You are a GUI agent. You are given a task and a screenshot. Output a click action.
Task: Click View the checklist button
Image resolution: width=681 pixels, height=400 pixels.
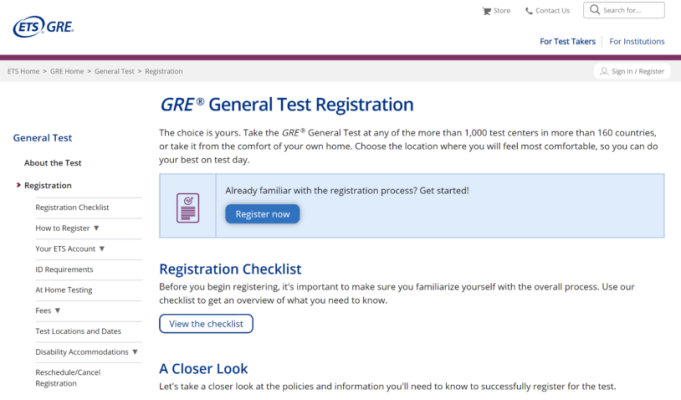pos(206,323)
